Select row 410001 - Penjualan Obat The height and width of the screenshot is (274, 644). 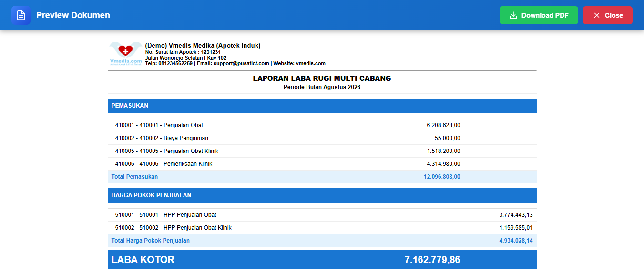click(322, 125)
